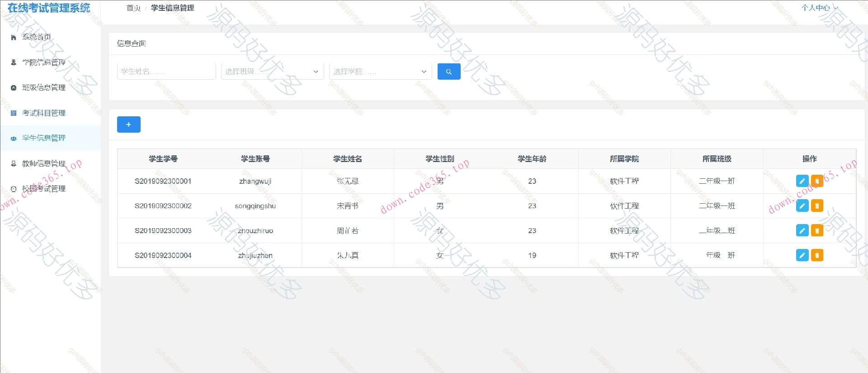Open the 选择班级 dropdown
Image resolution: width=868 pixels, height=373 pixels.
pyautogui.click(x=273, y=72)
